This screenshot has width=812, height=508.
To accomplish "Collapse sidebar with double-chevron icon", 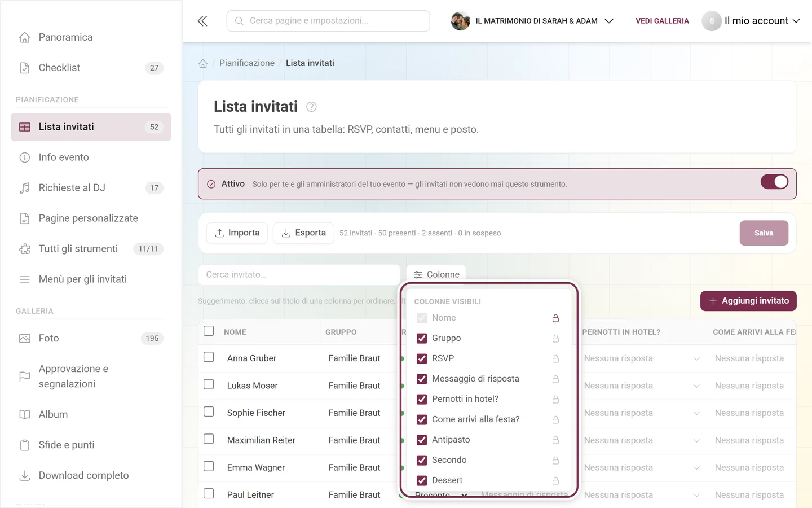I will [x=202, y=21].
